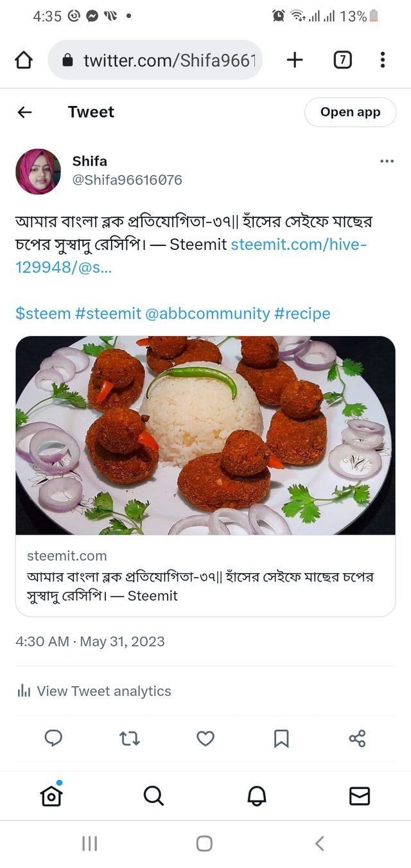411x868 pixels.
Task: Open notifications bell
Action: 257,796
